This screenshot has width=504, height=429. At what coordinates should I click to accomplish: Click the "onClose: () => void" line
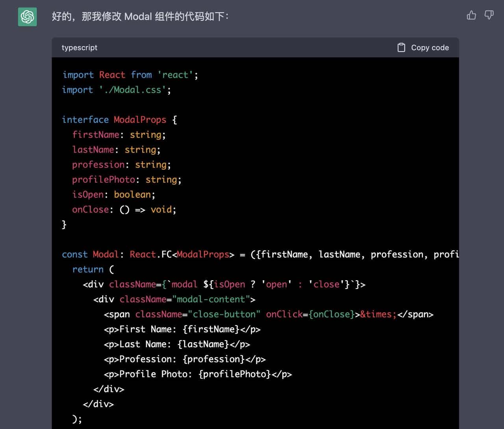tap(124, 209)
